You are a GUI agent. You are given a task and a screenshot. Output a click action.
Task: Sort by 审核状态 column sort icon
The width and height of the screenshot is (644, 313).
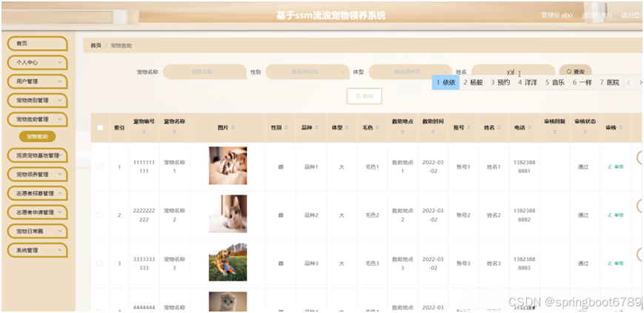pos(585,132)
